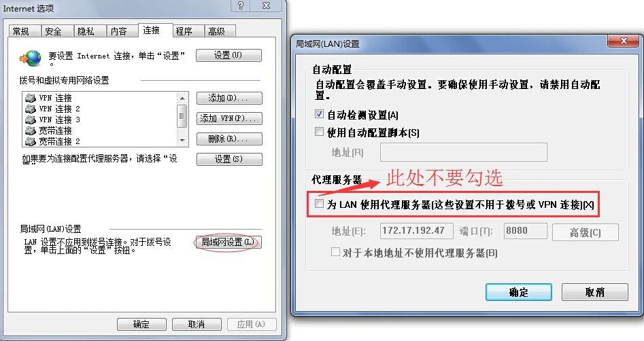Select the VPN 连接 2 list item
This screenshot has width=644, height=341.
click(x=52, y=109)
